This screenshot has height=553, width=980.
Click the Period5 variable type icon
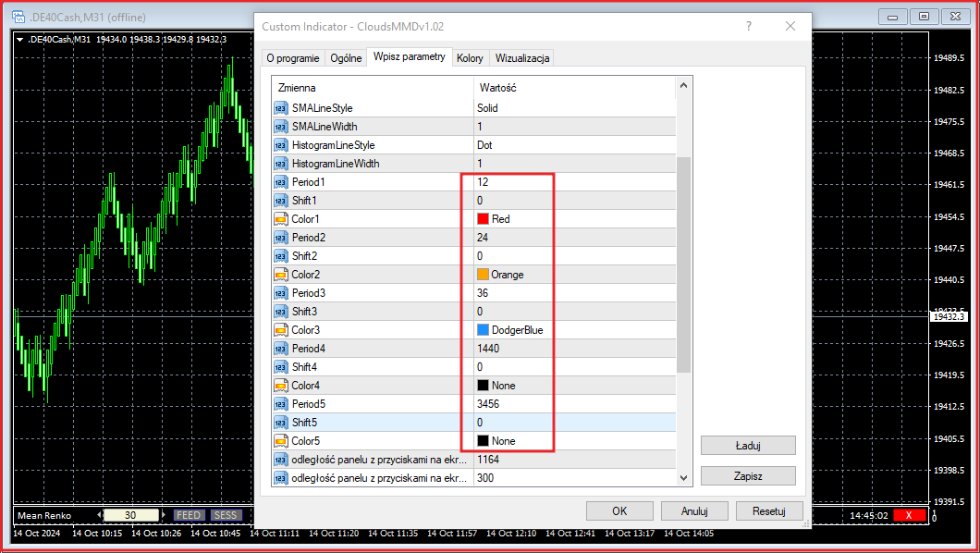click(x=280, y=404)
